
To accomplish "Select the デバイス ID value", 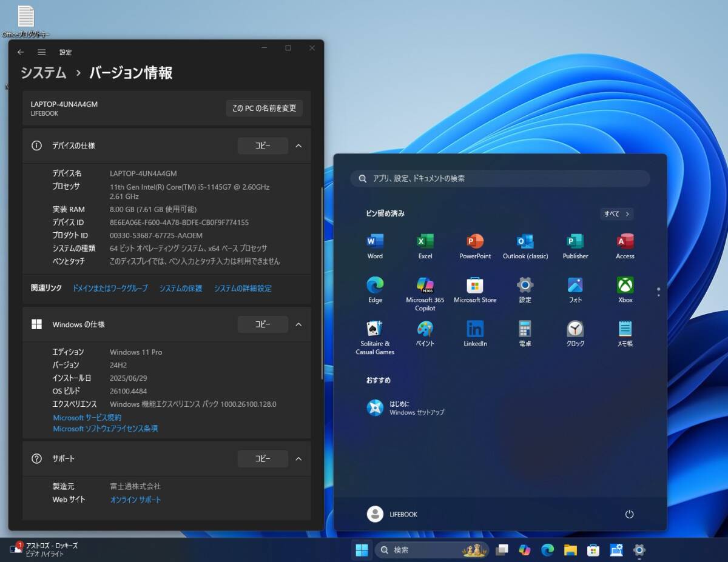I will pyautogui.click(x=179, y=222).
